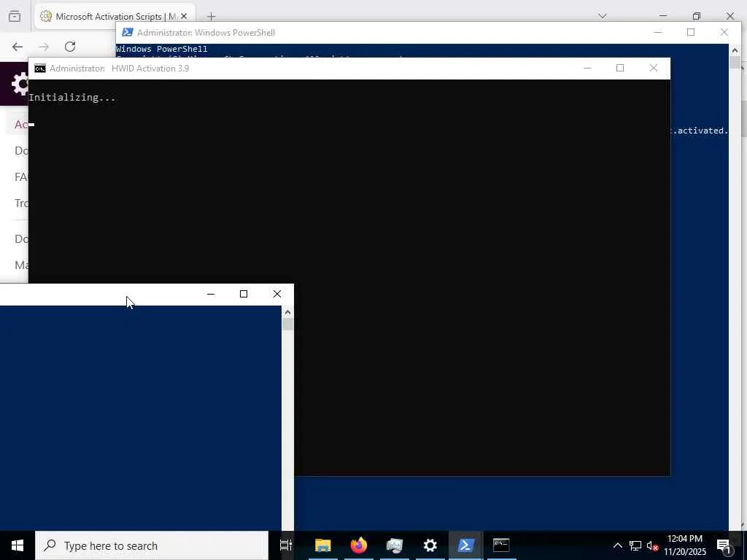Click the gear logo on the webpage

20,84
